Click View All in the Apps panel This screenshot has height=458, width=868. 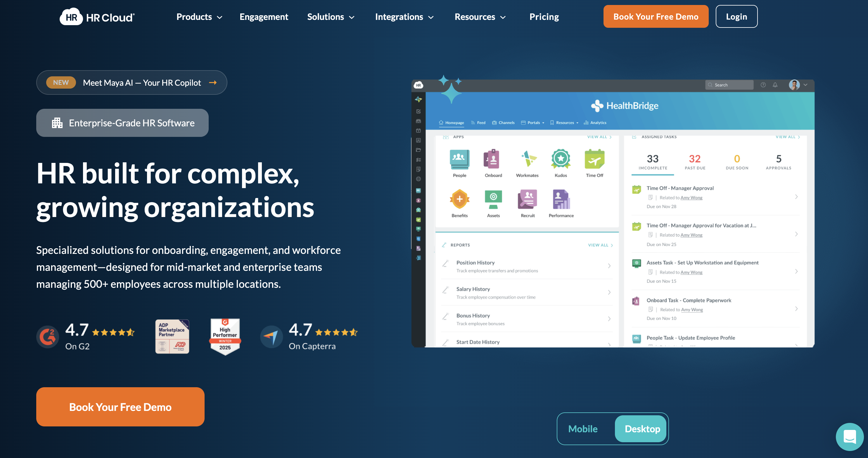coord(599,137)
